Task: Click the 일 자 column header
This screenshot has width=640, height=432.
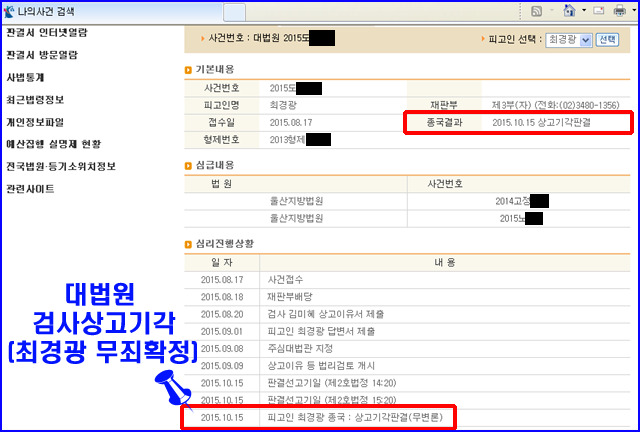Action: click(222, 263)
